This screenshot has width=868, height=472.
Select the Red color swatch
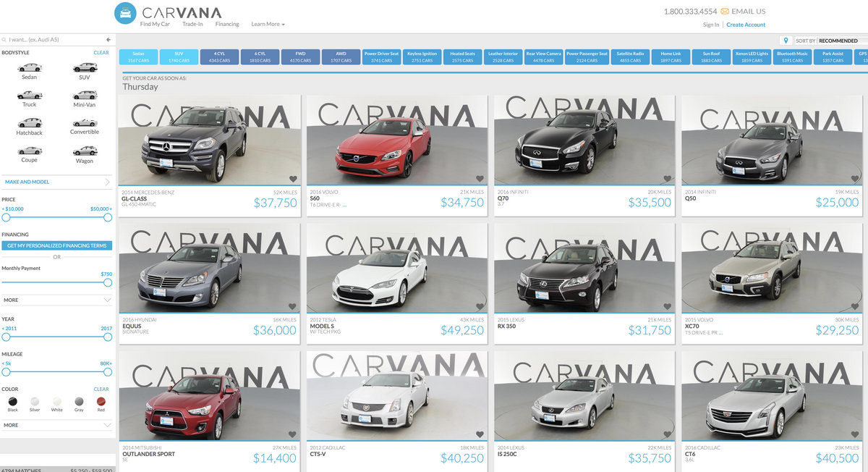click(x=101, y=402)
